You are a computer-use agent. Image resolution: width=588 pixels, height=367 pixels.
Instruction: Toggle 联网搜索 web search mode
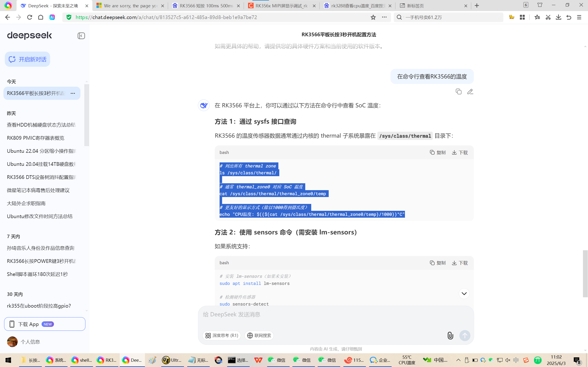pos(259,335)
